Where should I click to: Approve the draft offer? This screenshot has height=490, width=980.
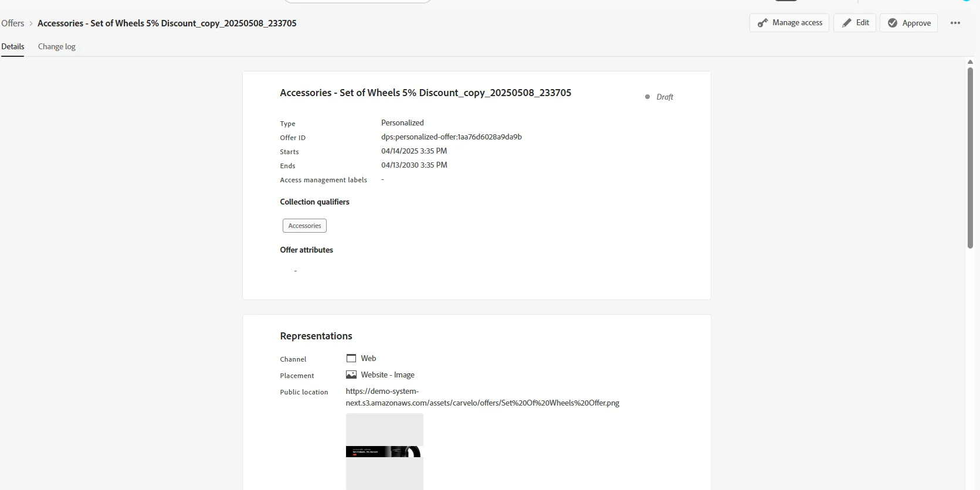click(909, 23)
